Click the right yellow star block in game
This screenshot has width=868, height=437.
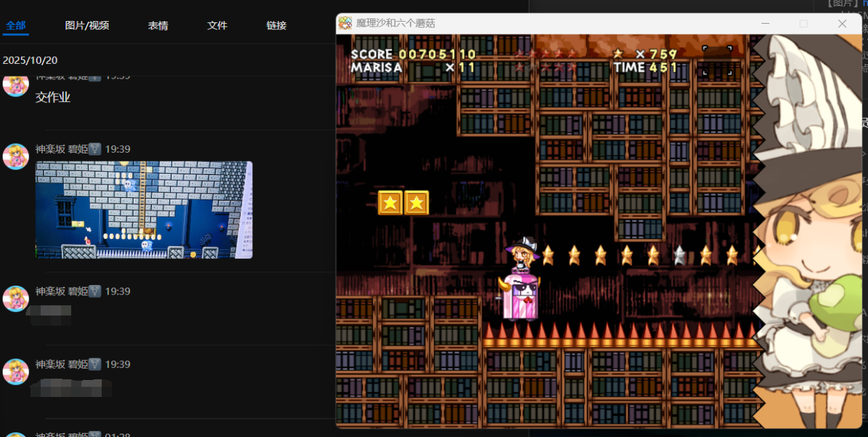pyautogui.click(x=416, y=202)
